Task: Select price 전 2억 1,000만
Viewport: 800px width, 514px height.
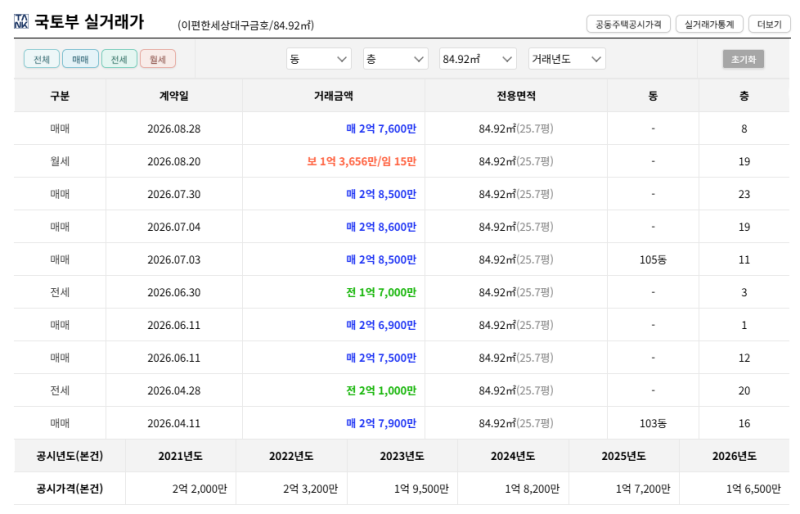Action: [x=381, y=390]
